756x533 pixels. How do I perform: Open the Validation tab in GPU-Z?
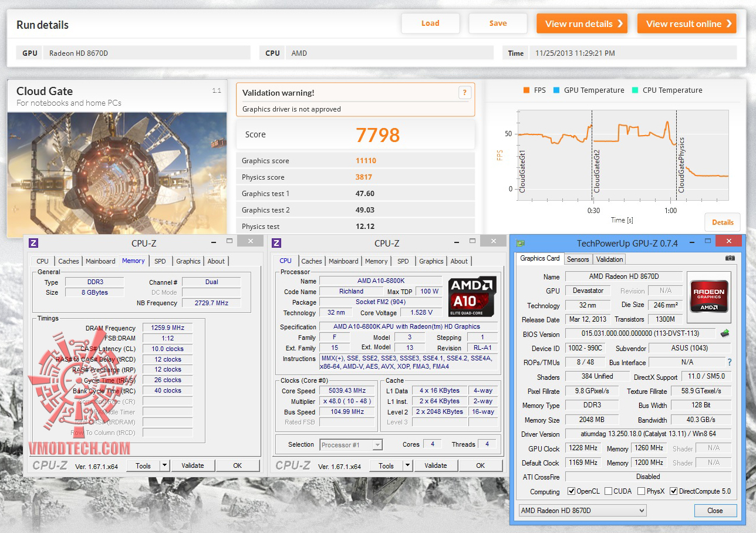click(x=609, y=259)
